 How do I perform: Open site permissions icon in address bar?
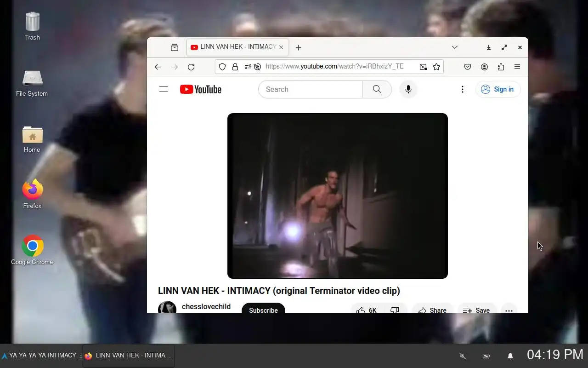click(248, 67)
